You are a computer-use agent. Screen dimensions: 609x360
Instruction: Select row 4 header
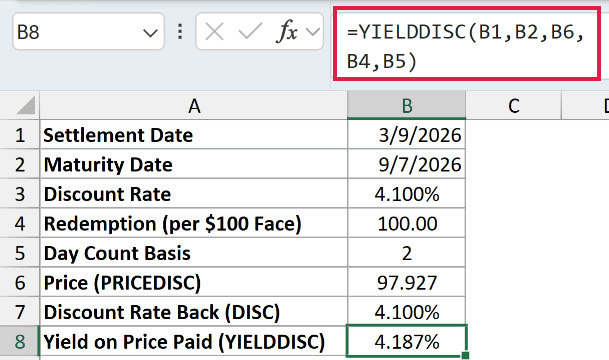20,224
